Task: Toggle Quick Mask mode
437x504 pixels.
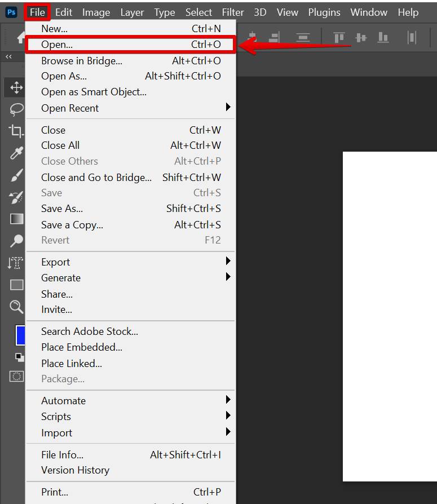Action: click(x=17, y=376)
